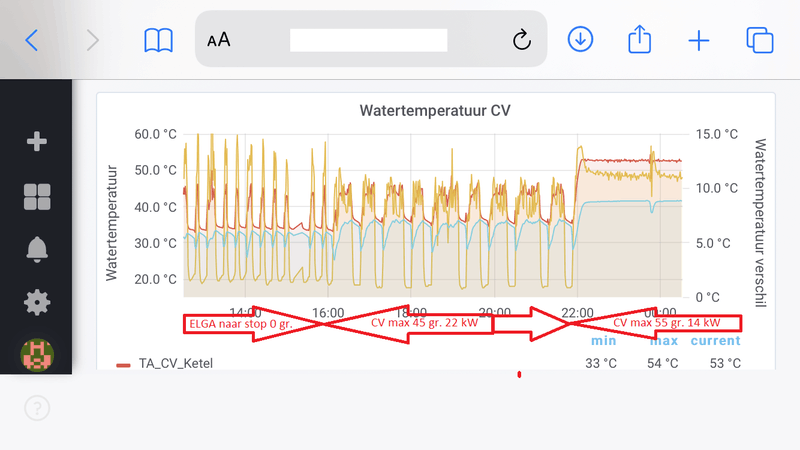Sort the legend by current column
Screen dimensions: 800x450
(x=717, y=341)
